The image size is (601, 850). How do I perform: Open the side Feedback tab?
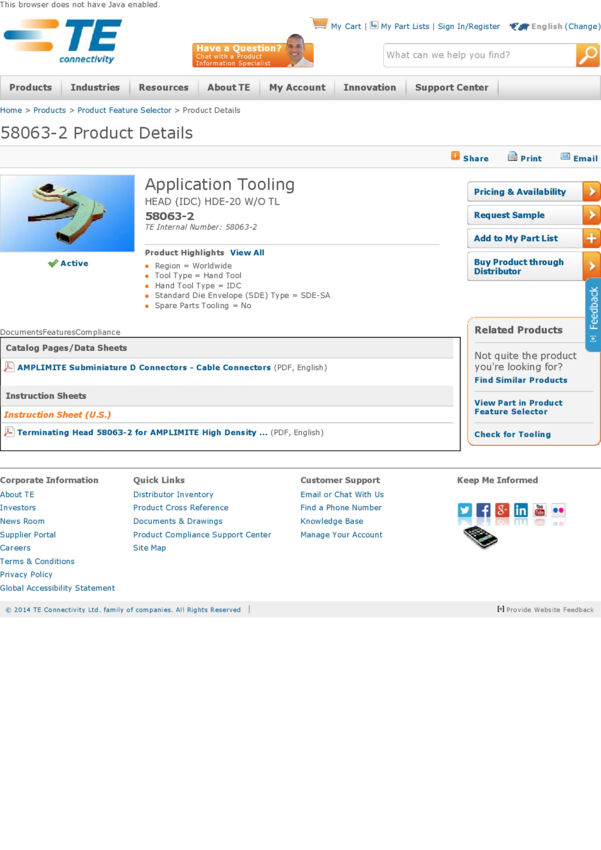593,315
